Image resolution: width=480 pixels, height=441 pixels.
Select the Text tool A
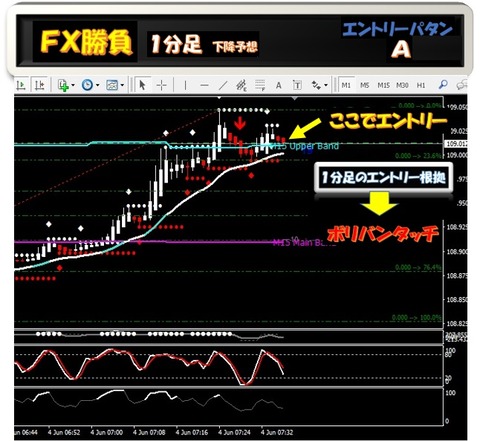279,86
